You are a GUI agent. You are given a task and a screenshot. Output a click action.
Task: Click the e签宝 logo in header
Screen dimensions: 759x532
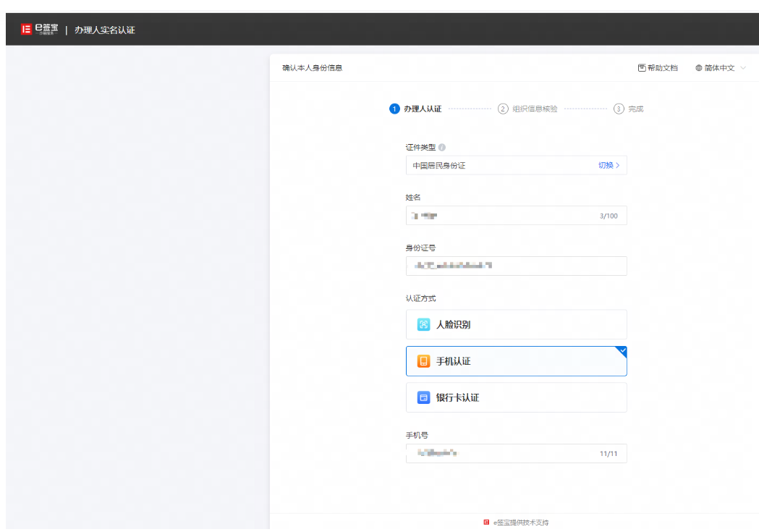click(x=39, y=30)
